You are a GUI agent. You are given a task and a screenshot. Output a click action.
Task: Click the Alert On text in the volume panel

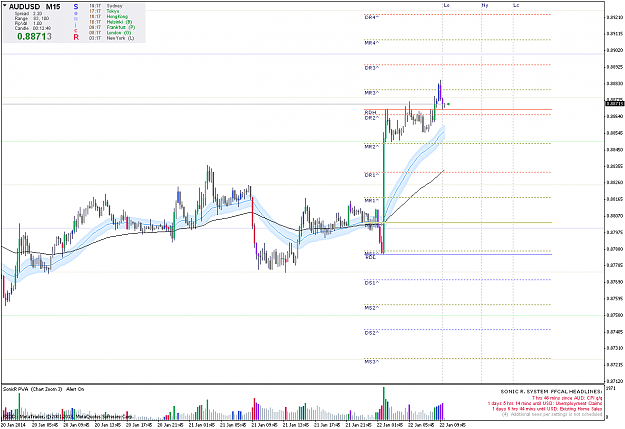tap(75, 389)
